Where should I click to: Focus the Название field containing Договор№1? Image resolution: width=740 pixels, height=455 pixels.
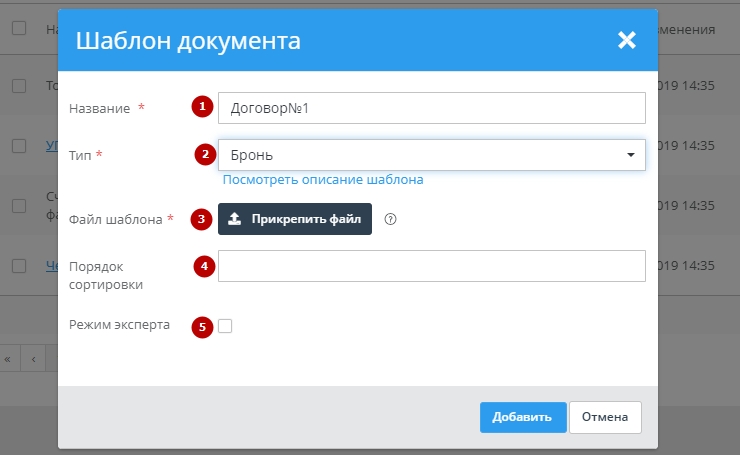click(431, 107)
